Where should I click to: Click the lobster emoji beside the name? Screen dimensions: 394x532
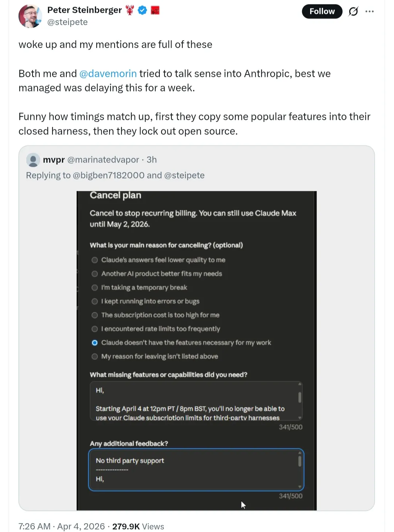coord(130,10)
